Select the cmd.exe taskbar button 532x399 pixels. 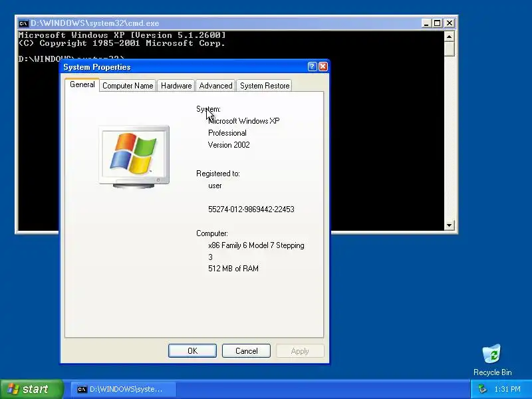coord(124,389)
